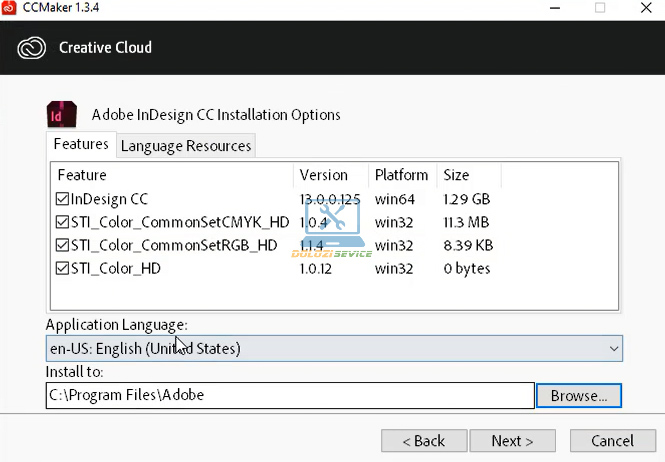Click the Adobe InDesign Id icon
Image resolution: width=665 pixels, height=462 pixels.
point(61,113)
